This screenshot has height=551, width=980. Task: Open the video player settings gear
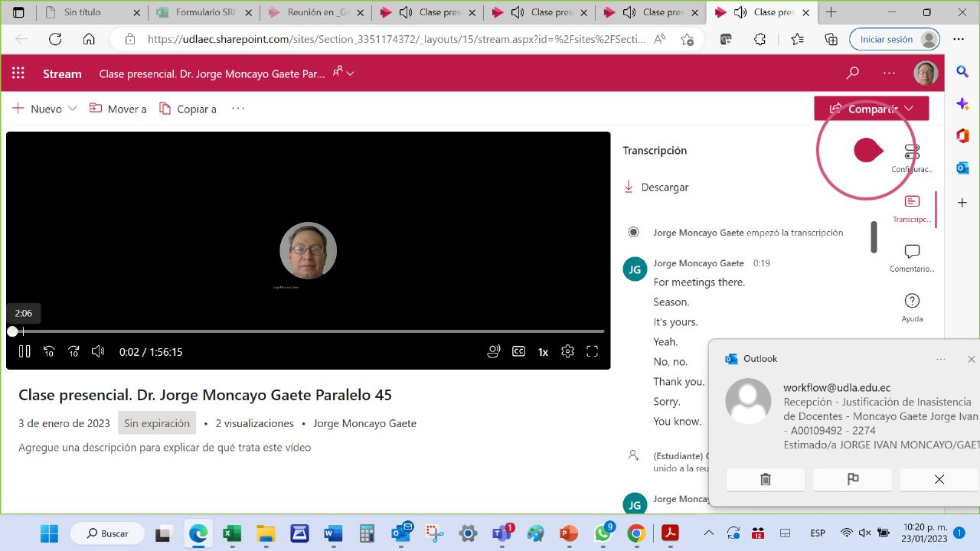pyautogui.click(x=567, y=352)
